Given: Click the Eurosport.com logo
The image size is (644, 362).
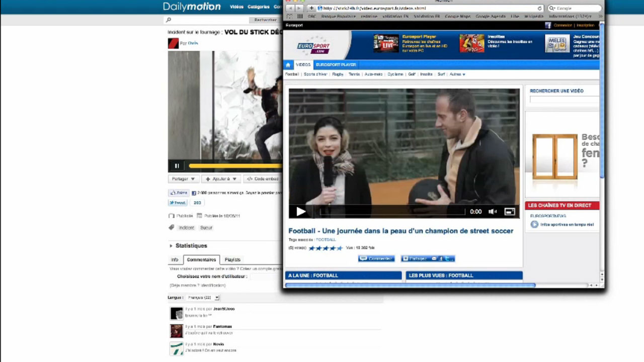Looking at the screenshot, I should coord(313,46).
